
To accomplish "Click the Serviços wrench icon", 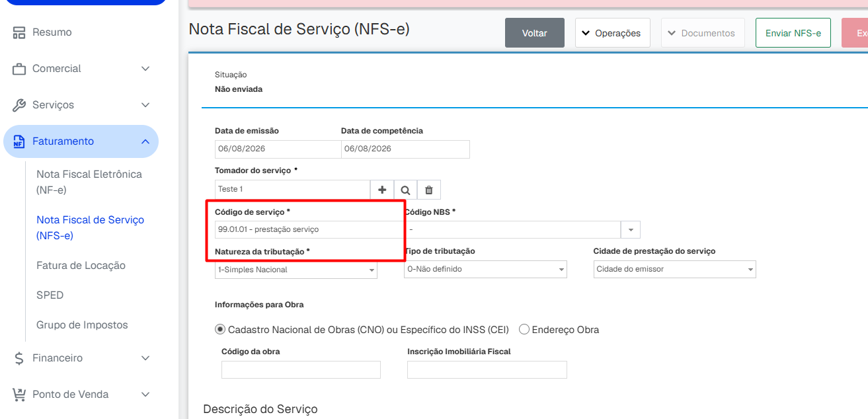I will click(x=19, y=105).
